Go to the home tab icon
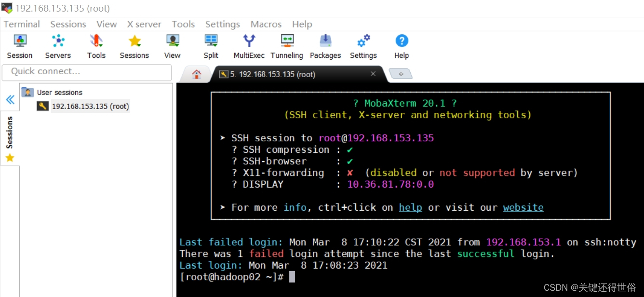 (x=196, y=74)
